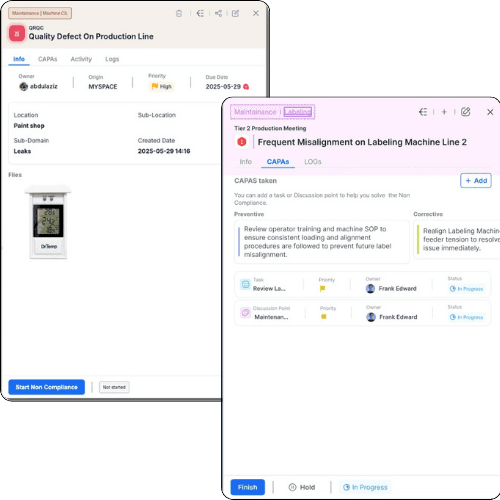
Task: Click the Finish button
Action: click(248, 487)
